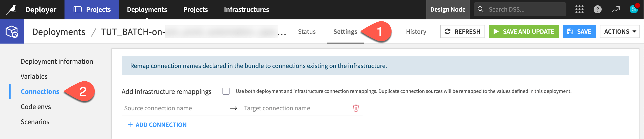Click SAVE AND UPDATE button
This screenshot has width=644, height=139.
pos(524,31)
